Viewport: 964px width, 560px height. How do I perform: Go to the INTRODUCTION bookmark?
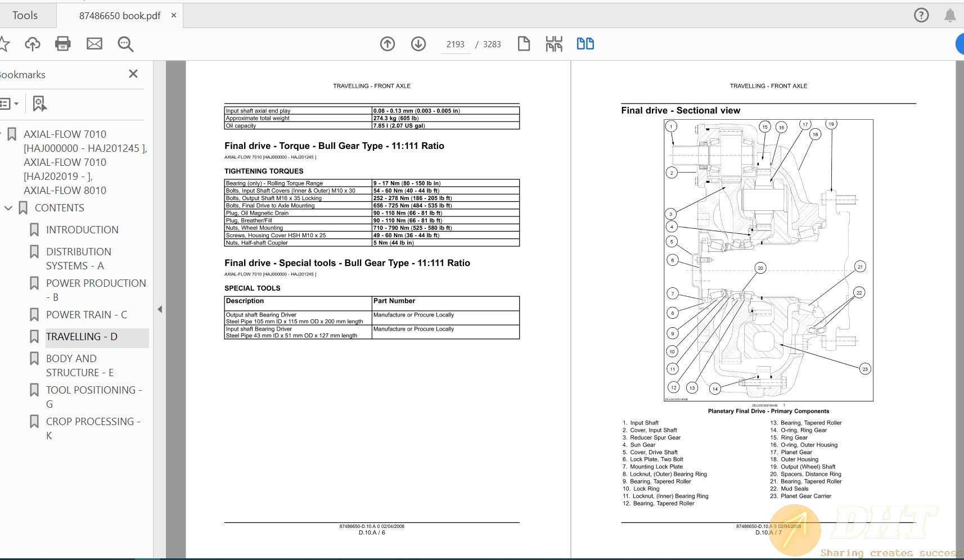[x=82, y=230]
